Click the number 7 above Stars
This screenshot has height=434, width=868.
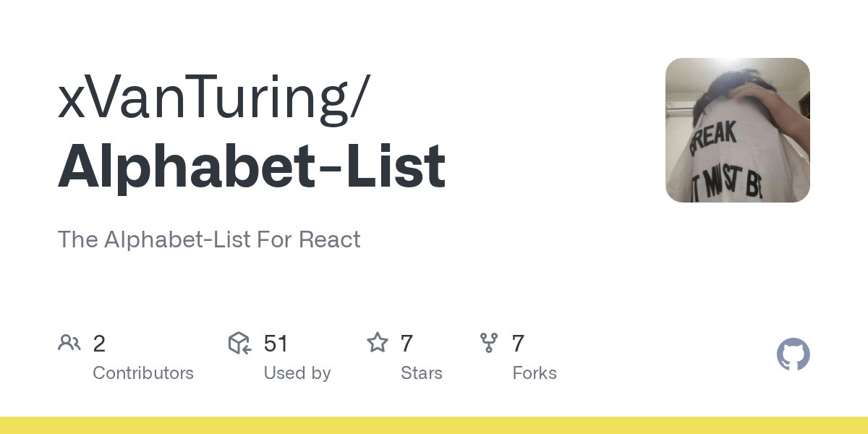pyautogui.click(x=407, y=343)
